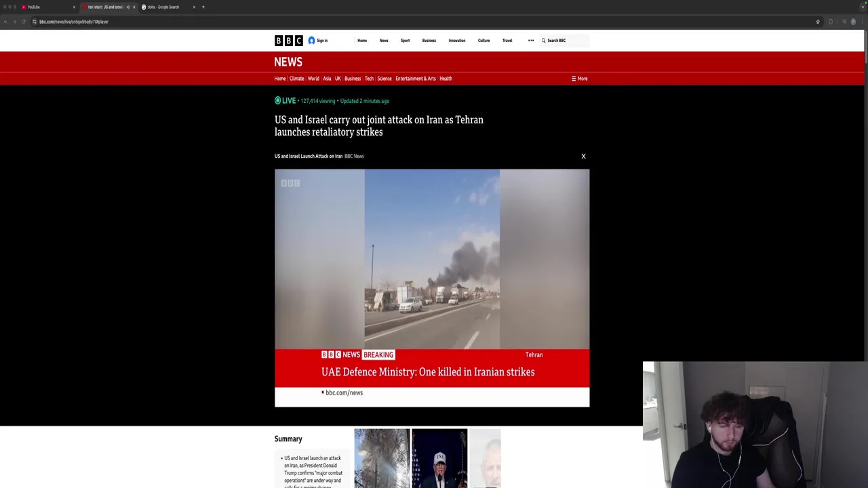Click the browser reload button
Screen dimensions: 868x488
[x=24, y=22]
